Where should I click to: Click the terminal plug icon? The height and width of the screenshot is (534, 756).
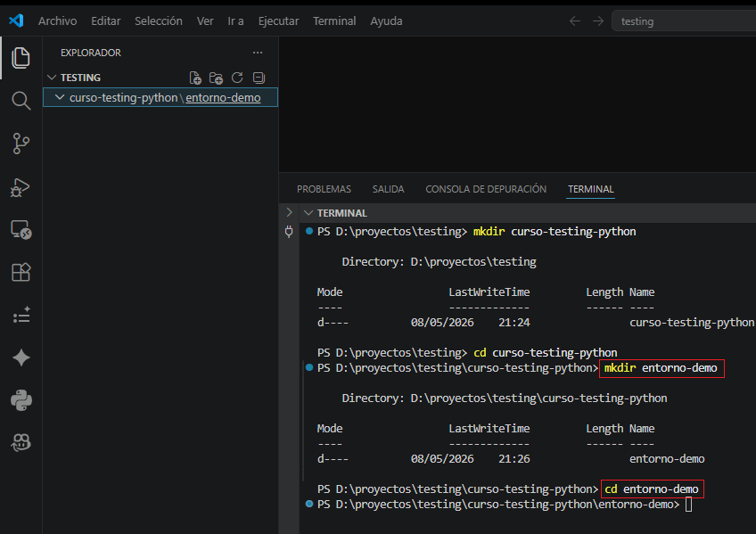289,232
